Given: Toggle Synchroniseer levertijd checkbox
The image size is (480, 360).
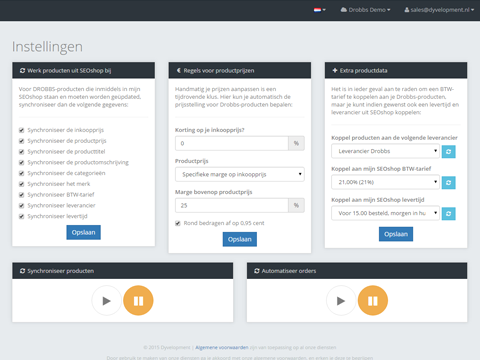Looking at the screenshot, I should point(21,217).
